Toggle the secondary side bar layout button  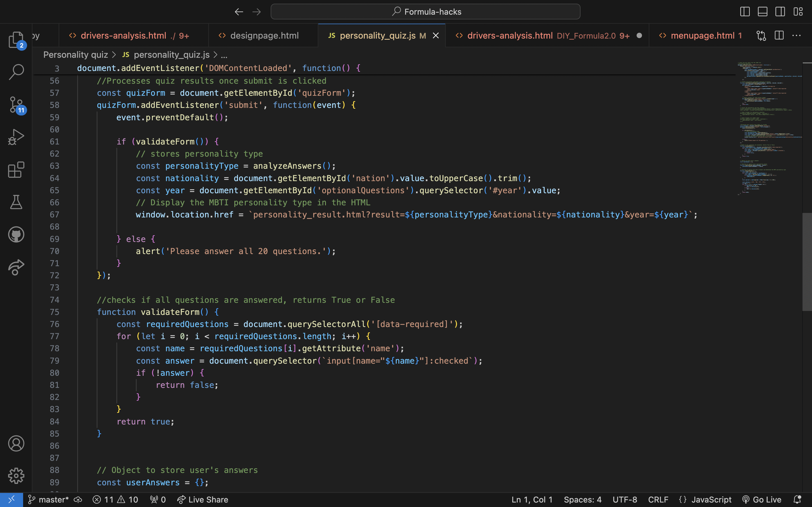tap(780, 12)
